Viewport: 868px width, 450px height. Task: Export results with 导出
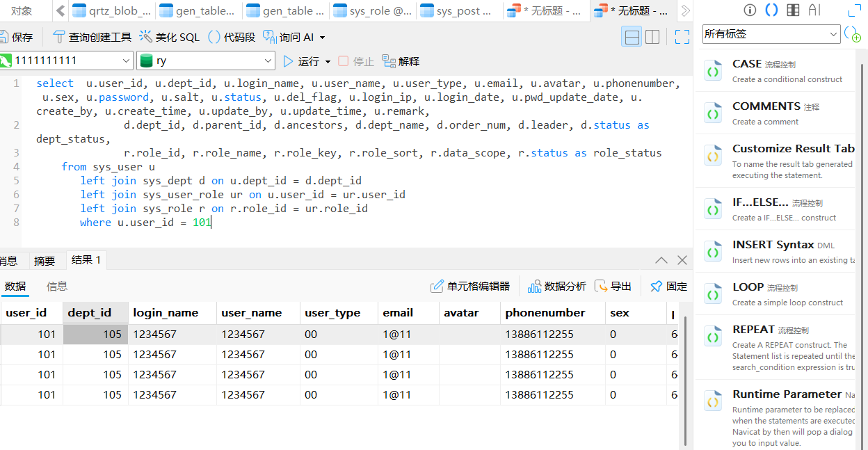[613, 286]
